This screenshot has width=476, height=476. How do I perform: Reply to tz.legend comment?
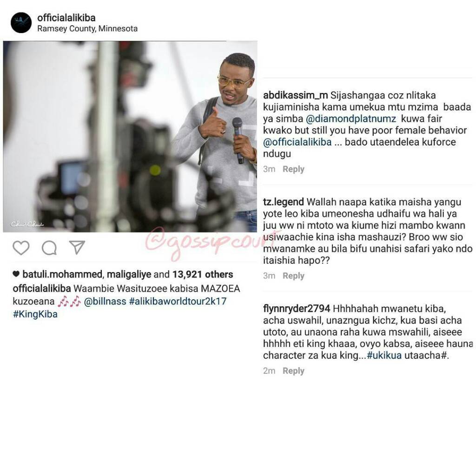pyautogui.click(x=293, y=275)
